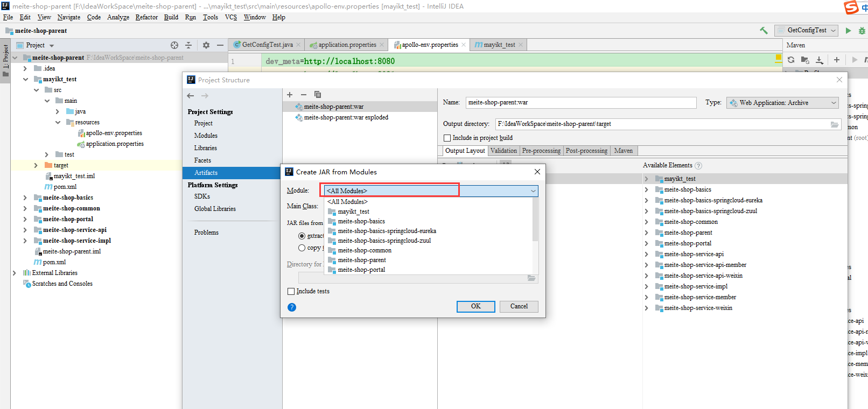Start debugging with the bug icon

862,31
